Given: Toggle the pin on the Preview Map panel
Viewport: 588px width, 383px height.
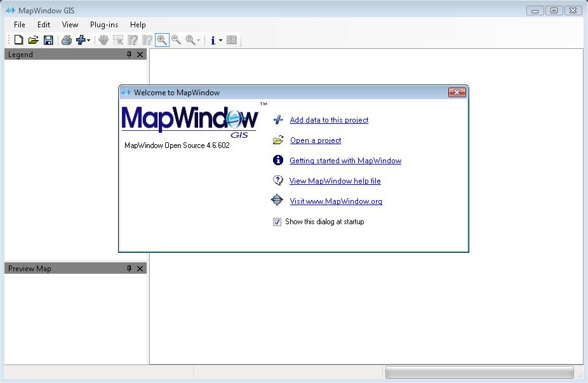Looking at the screenshot, I should (130, 269).
